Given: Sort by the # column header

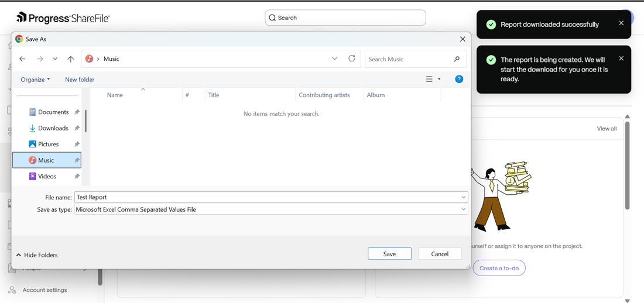Looking at the screenshot, I should (187, 95).
